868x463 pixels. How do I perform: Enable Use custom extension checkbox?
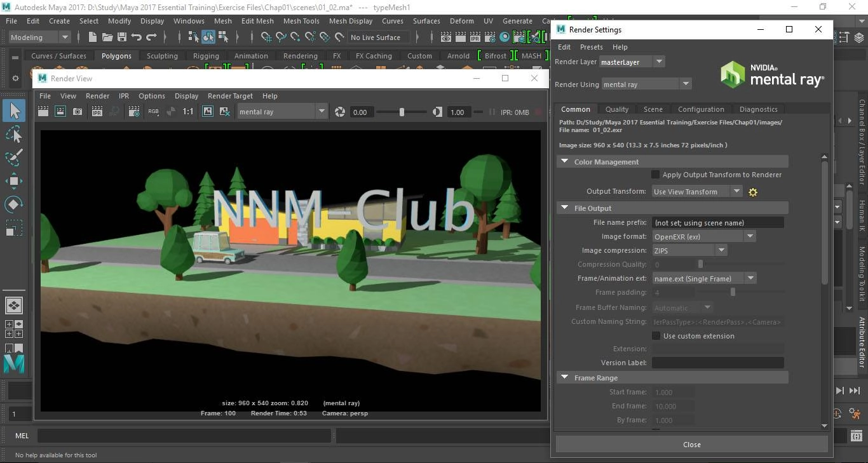(656, 336)
